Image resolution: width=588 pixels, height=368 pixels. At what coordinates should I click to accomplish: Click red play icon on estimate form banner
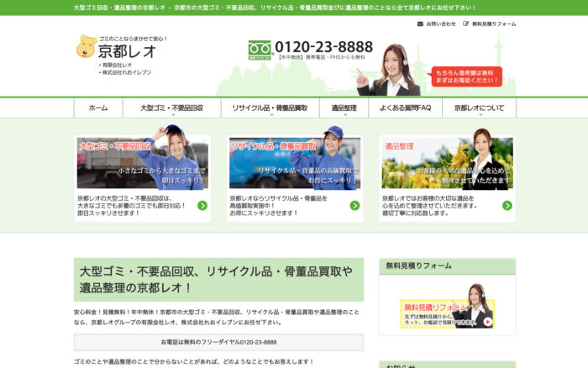(487, 322)
